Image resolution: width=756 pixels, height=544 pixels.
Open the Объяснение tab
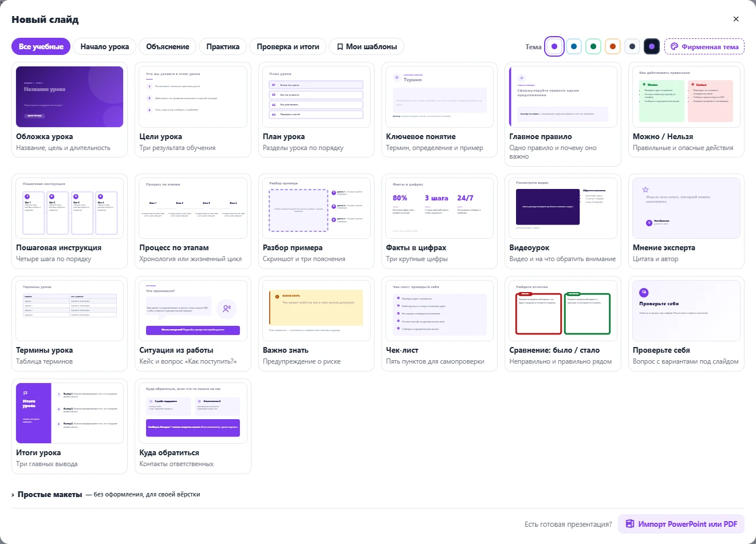pos(168,46)
